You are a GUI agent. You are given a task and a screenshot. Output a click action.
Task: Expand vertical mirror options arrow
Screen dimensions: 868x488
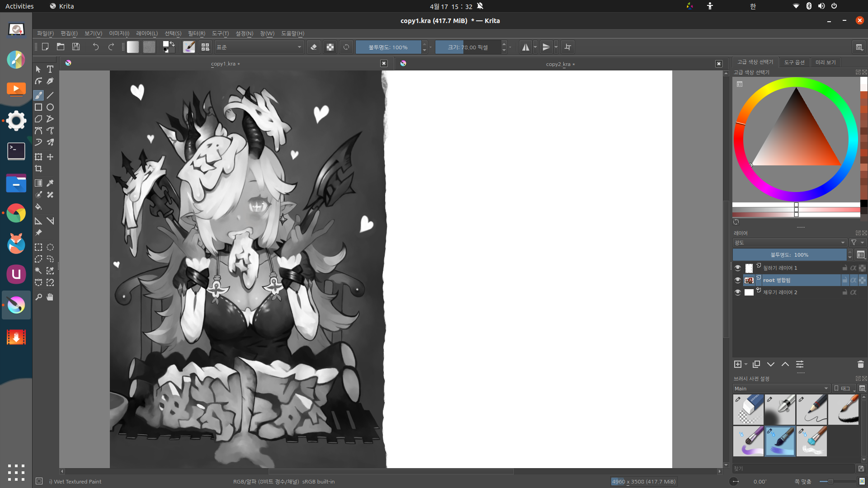click(x=556, y=47)
